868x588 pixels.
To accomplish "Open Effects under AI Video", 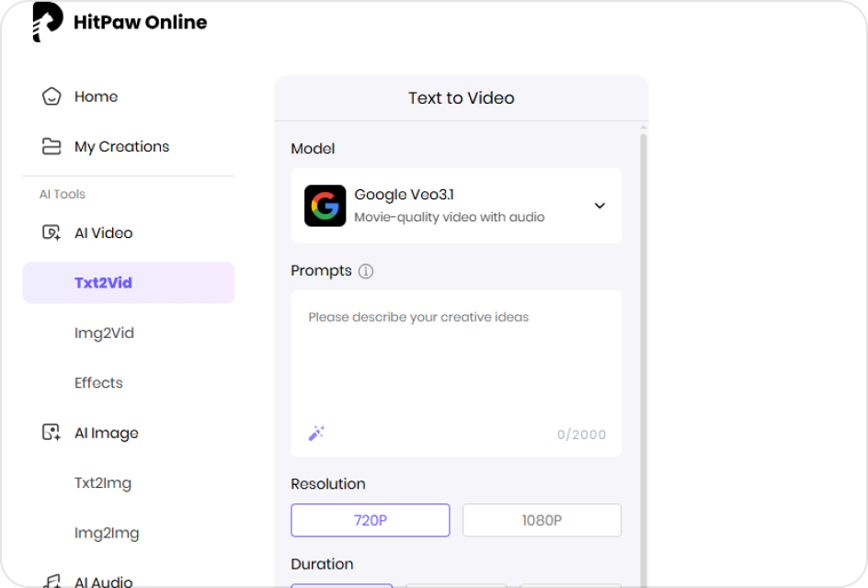I will coord(98,383).
